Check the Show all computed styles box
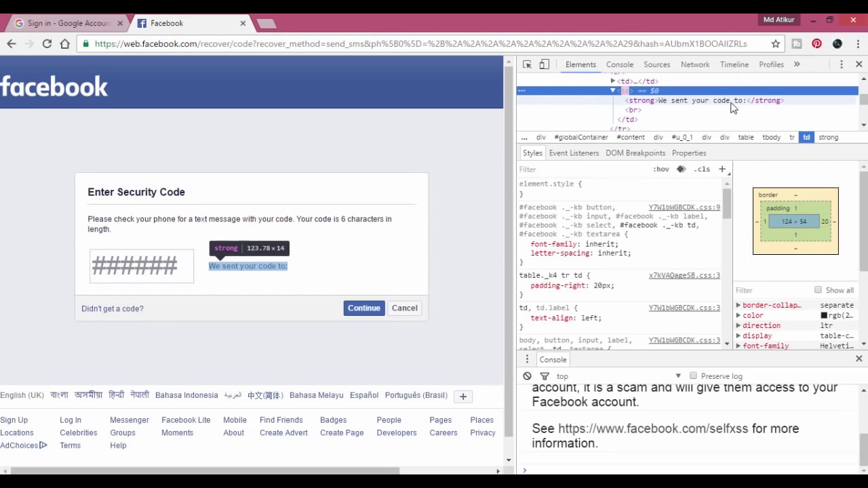The image size is (868, 488). tap(818, 289)
